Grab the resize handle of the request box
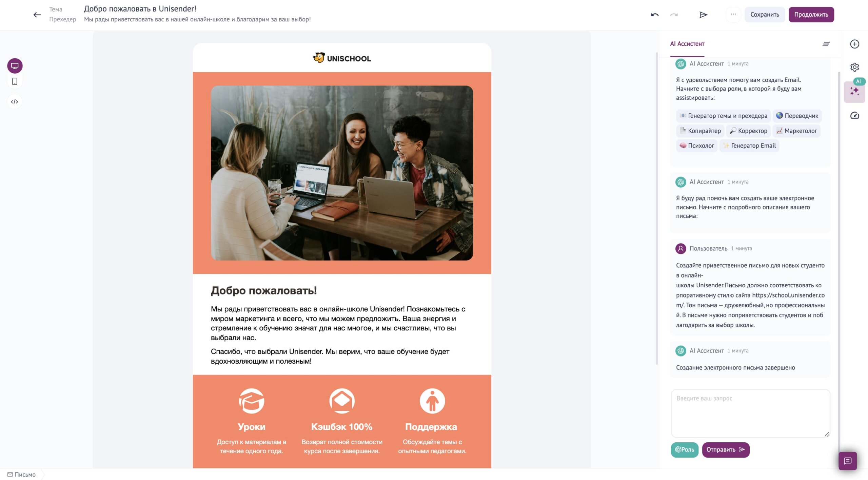The width and height of the screenshot is (868, 480). [827, 434]
